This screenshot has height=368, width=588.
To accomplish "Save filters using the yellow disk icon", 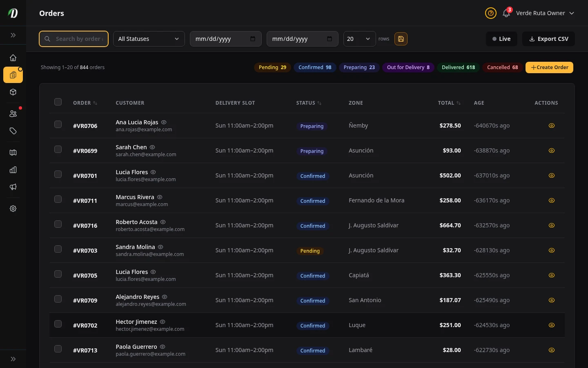I will point(401,39).
